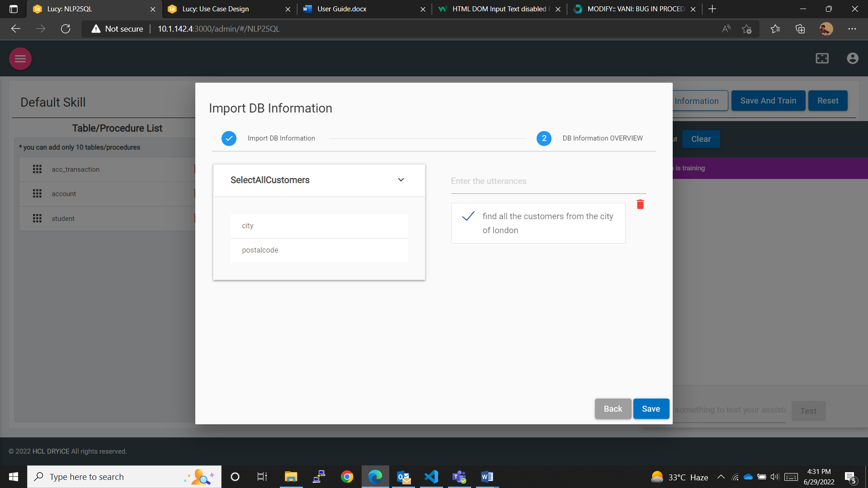Click the Enter the utterances field

coord(548,181)
